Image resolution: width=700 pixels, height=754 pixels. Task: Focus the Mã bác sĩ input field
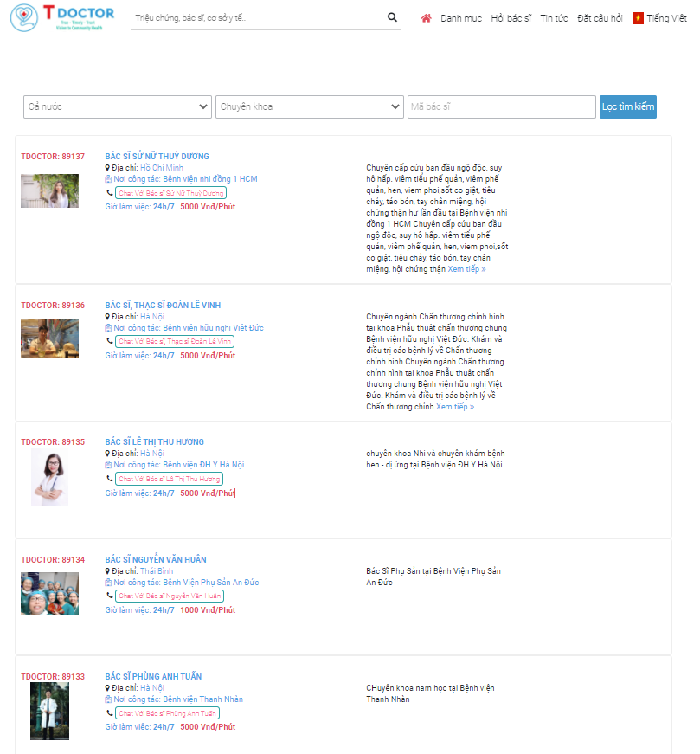coord(501,106)
